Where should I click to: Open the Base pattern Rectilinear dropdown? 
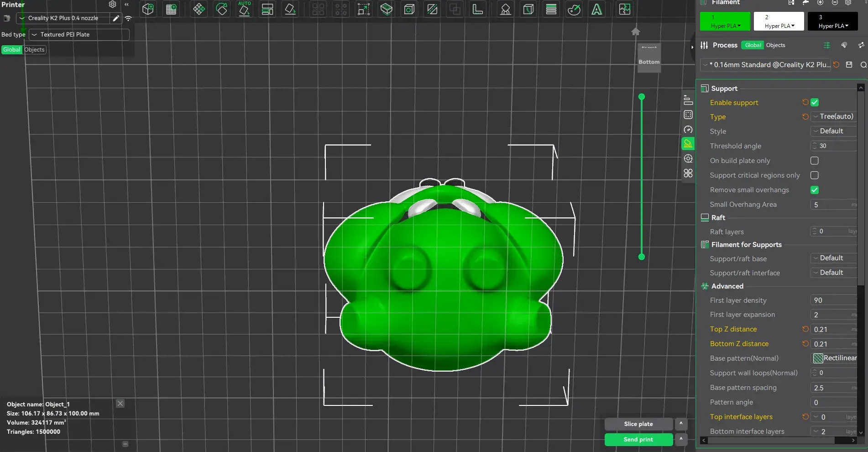tap(835, 358)
